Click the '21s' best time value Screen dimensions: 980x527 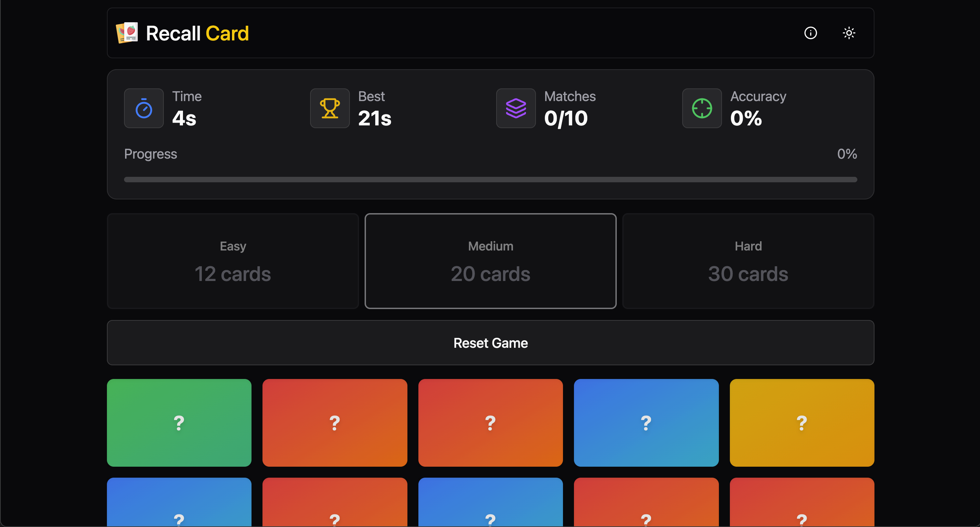[375, 118]
